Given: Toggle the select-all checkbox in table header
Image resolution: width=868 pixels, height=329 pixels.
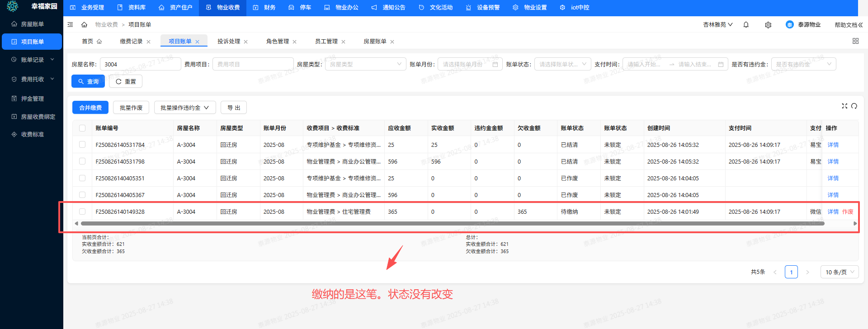Looking at the screenshot, I should [82, 128].
